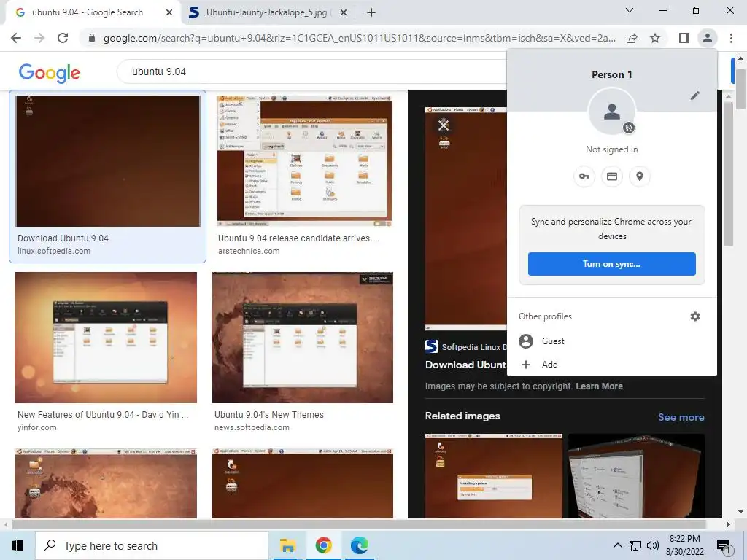Screen dimensions: 747x560
Task: Click the large Ubuntu preview image
Action: [x=466, y=219]
